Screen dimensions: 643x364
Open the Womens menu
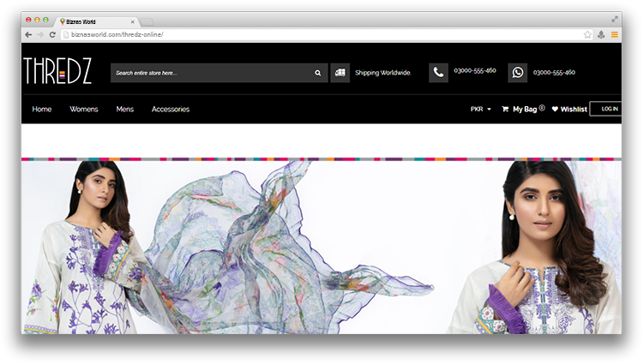pos(84,109)
